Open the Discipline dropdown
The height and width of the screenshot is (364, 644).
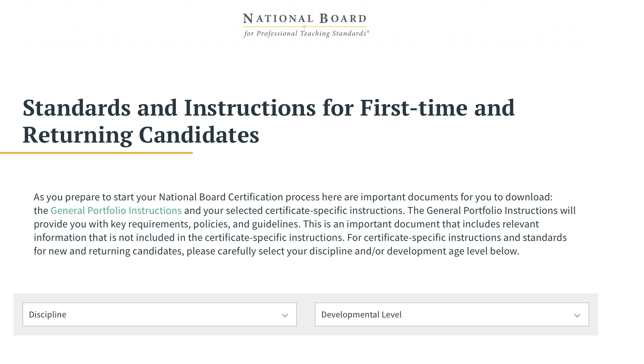pos(160,314)
